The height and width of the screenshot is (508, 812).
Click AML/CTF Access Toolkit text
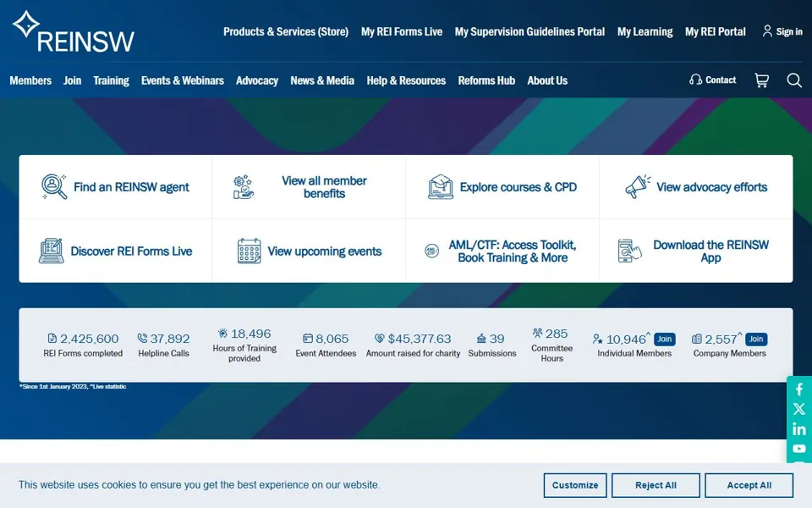tap(513, 251)
